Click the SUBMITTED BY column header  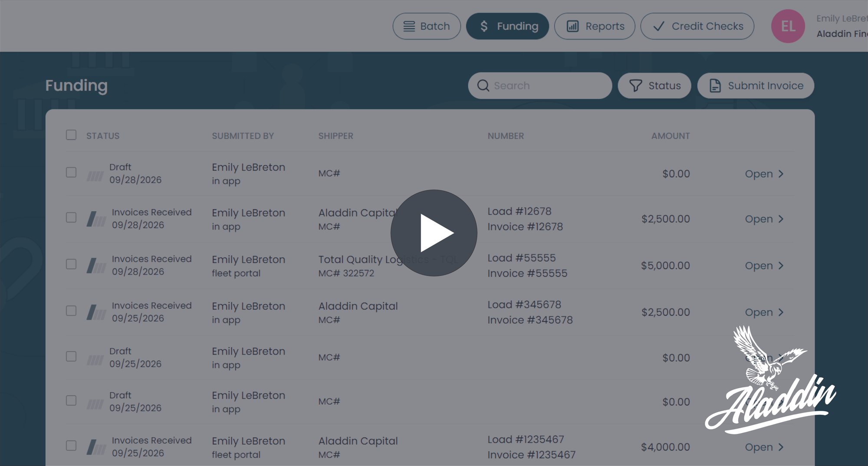243,136
